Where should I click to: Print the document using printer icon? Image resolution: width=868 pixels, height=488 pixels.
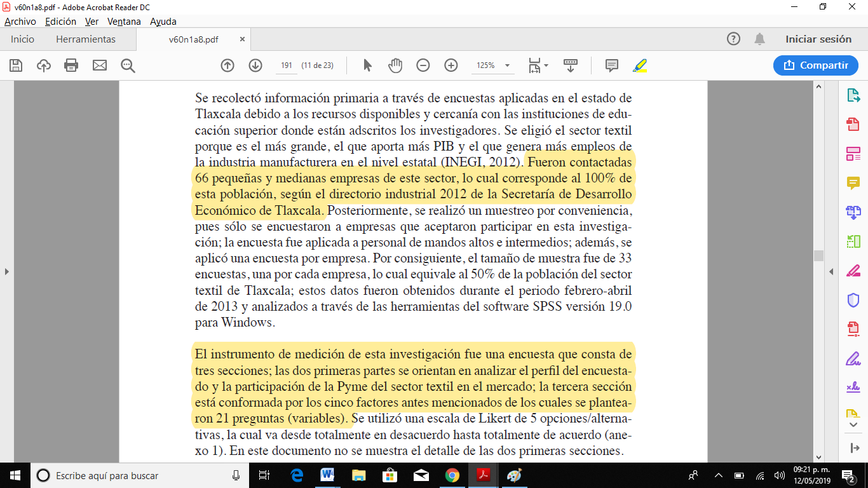71,65
